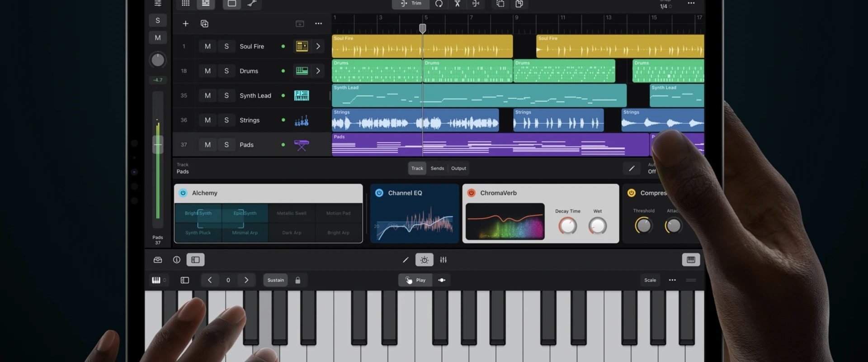868x362 pixels.
Task: Select the Metallic Swell preset in Alchemy
Action: tap(292, 213)
